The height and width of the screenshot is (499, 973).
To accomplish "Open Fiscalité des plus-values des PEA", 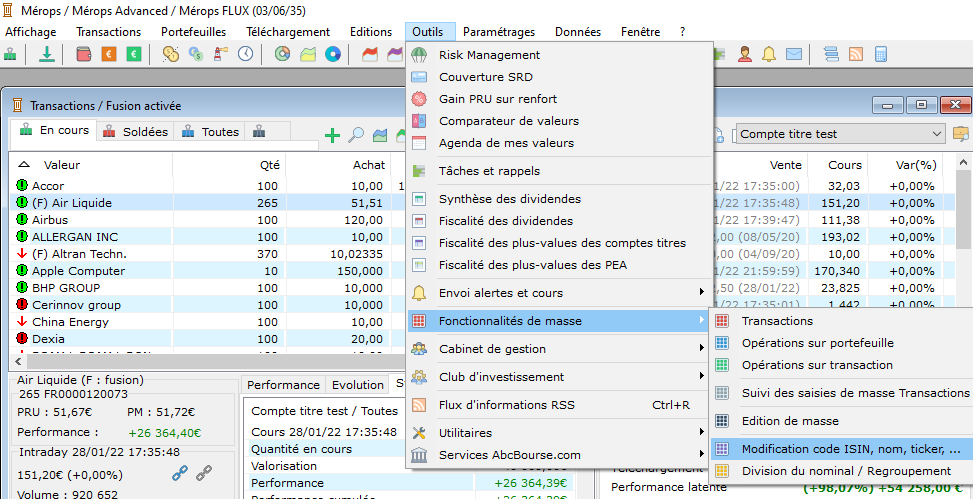I will pyautogui.click(x=558, y=265).
